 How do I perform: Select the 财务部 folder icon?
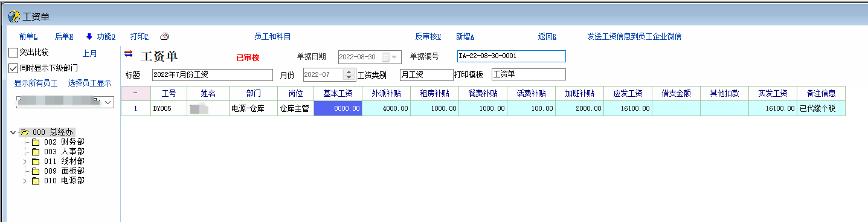35,142
